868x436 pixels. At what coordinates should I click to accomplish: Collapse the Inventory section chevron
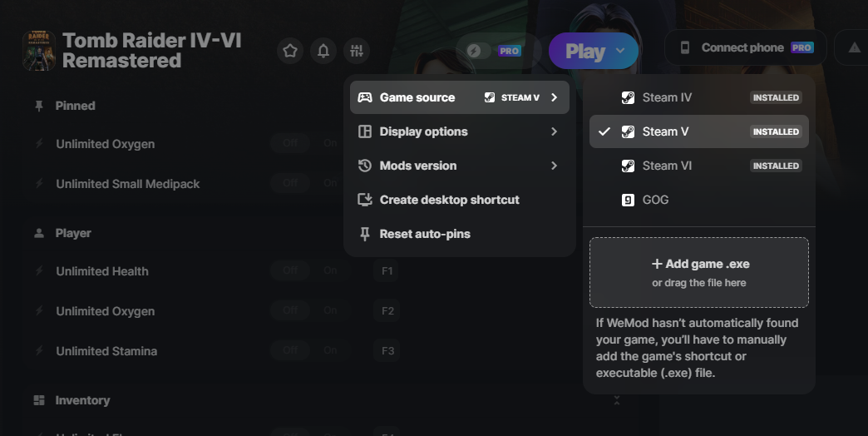point(617,400)
